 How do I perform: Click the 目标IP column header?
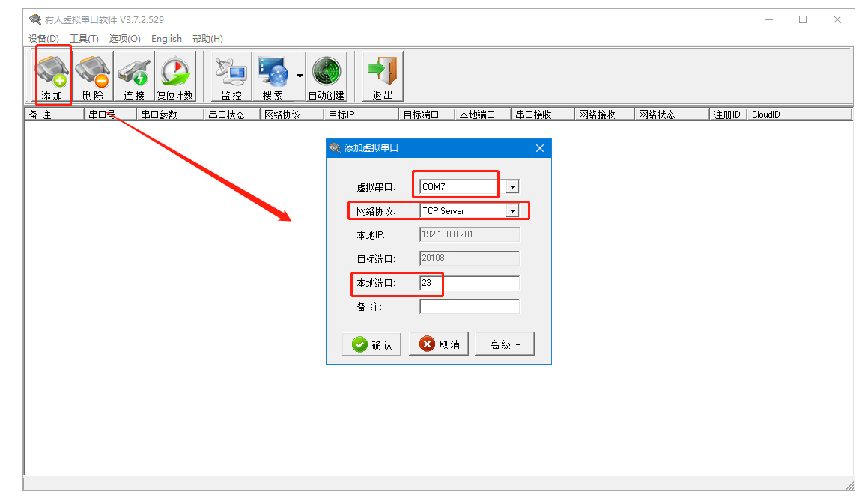(361, 115)
